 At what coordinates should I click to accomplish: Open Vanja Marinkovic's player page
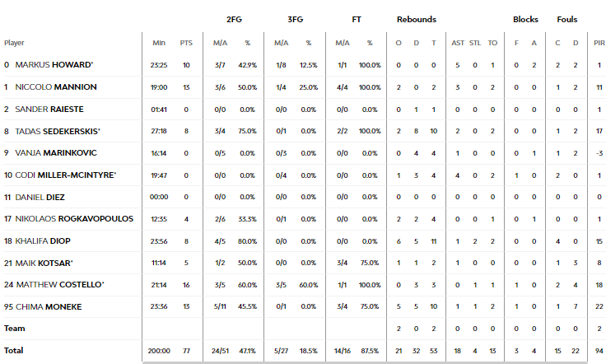tap(56, 153)
